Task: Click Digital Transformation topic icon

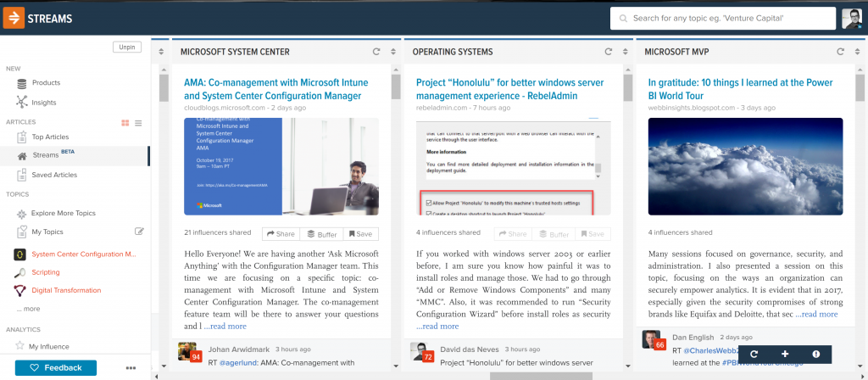Action: (x=20, y=290)
